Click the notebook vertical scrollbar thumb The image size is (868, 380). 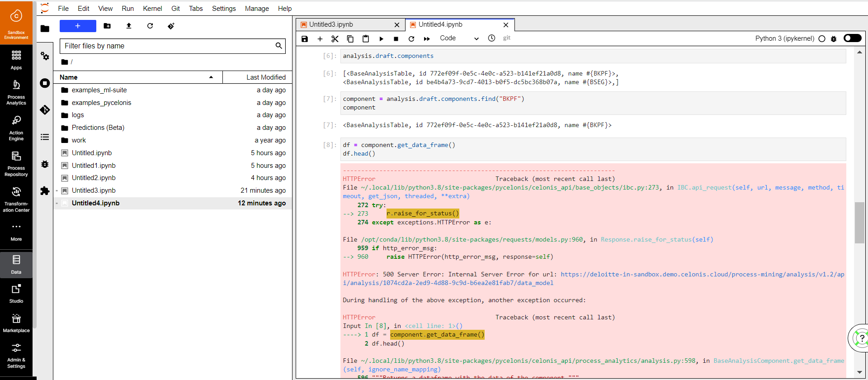tap(859, 223)
